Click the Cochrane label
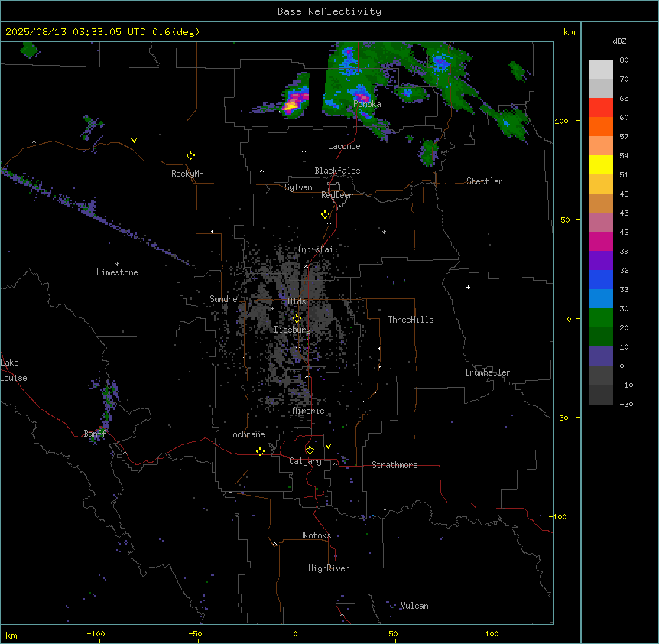The image size is (659, 644). coord(246,434)
